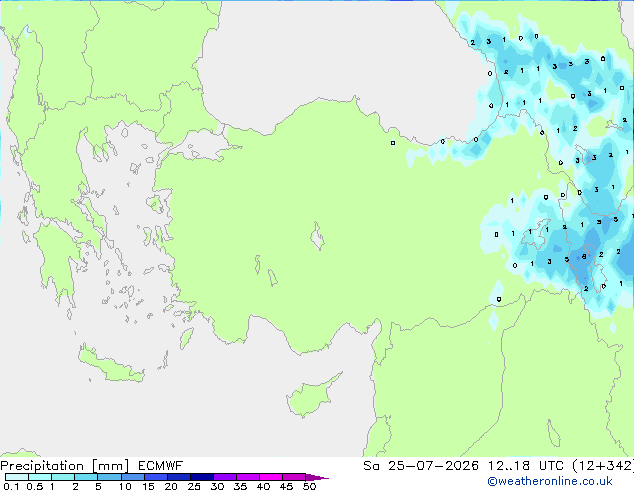The width and height of the screenshot is (634, 490).
Task: Click the legend scale label "40"
Action: click(x=263, y=486)
